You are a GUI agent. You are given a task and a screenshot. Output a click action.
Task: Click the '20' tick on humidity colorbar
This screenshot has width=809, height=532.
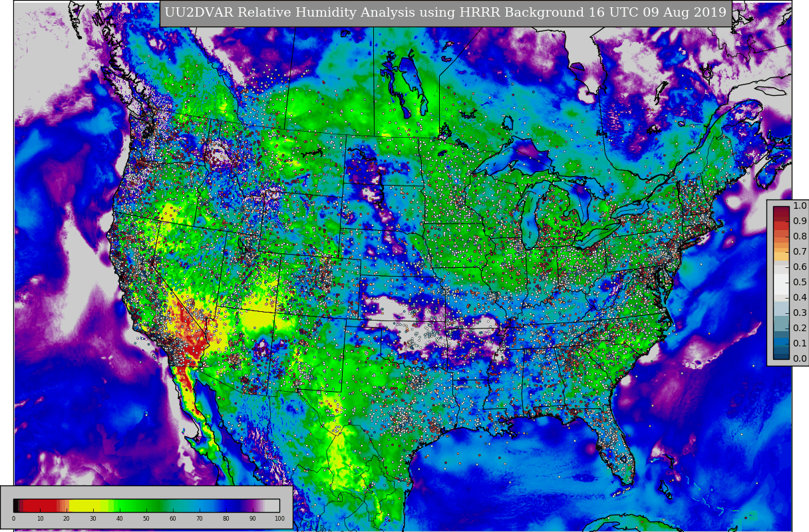pos(67,519)
